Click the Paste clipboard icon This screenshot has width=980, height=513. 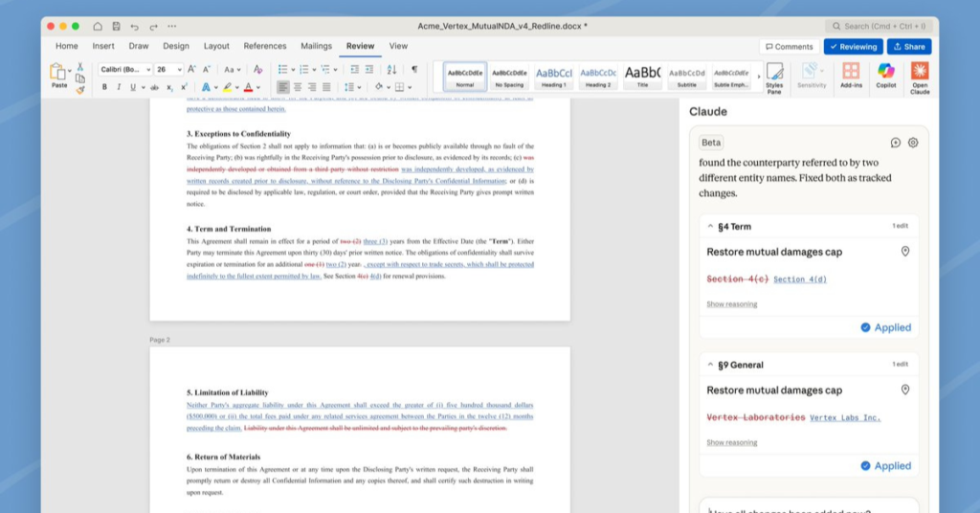pyautogui.click(x=57, y=72)
